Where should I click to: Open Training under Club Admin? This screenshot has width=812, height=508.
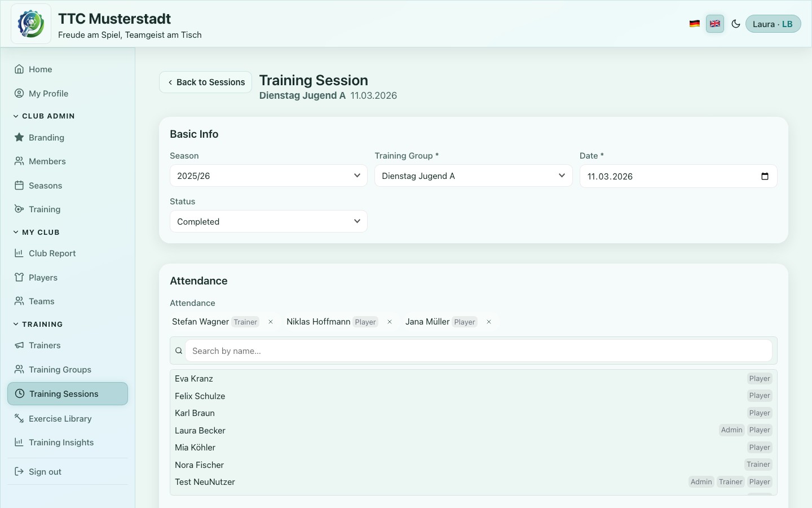[x=68, y=209]
